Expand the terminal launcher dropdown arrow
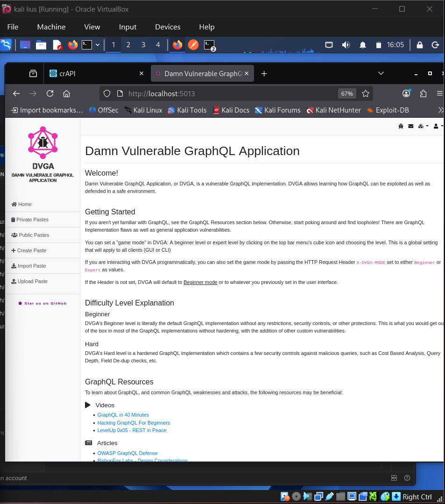 tap(98, 45)
